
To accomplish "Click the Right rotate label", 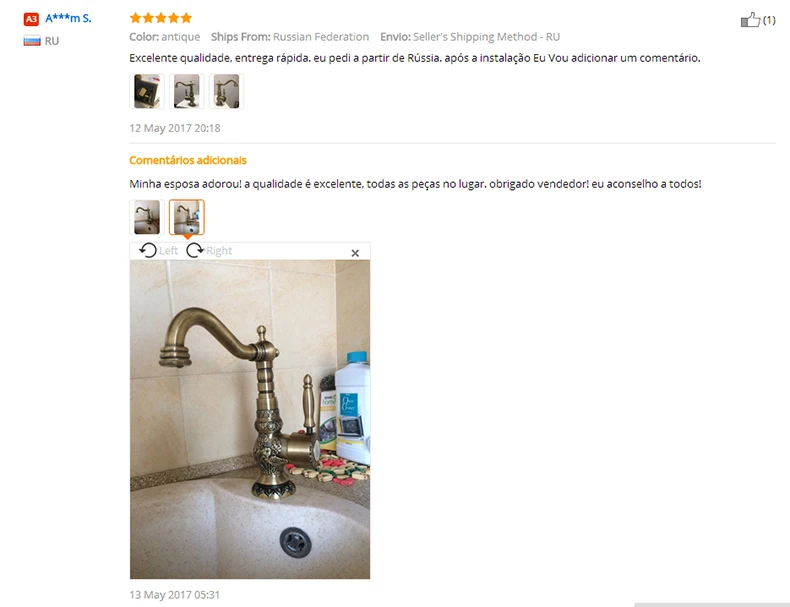I will (219, 251).
